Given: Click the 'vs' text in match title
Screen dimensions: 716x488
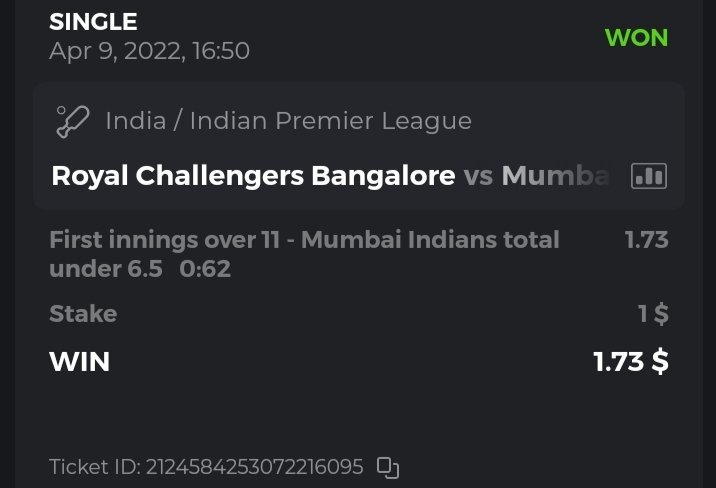Looking at the screenshot, I should pos(479,176).
